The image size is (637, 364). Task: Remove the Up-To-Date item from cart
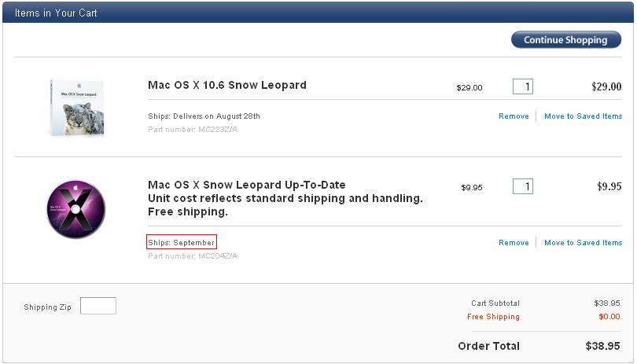coord(514,242)
